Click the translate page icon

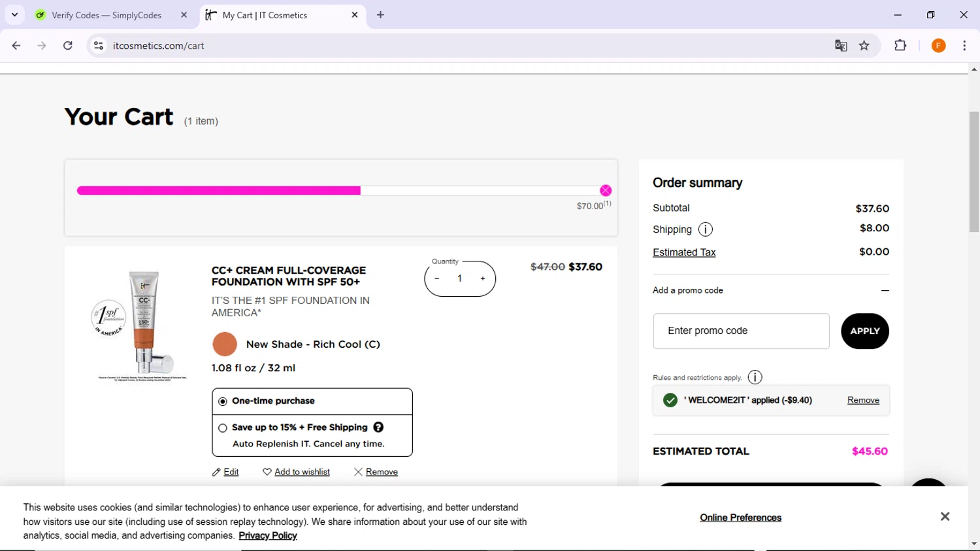(x=841, y=46)
